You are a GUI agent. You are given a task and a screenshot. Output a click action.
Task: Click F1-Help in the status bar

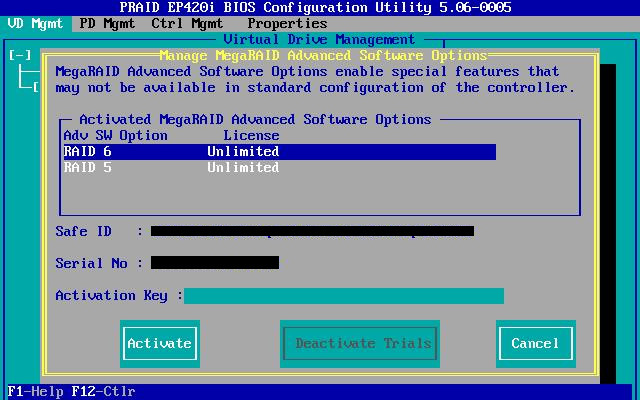pos(36,391)
